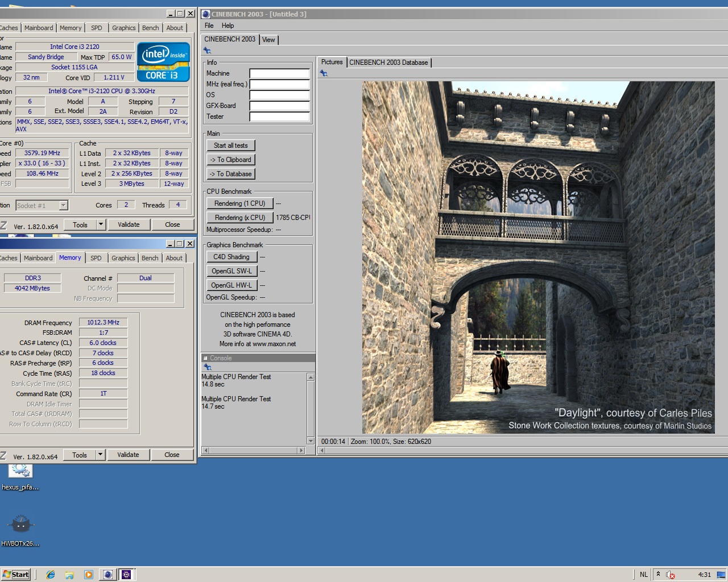Open the HWBOTx26 desktop icon
Screen dimensions: 728x582
20,530
